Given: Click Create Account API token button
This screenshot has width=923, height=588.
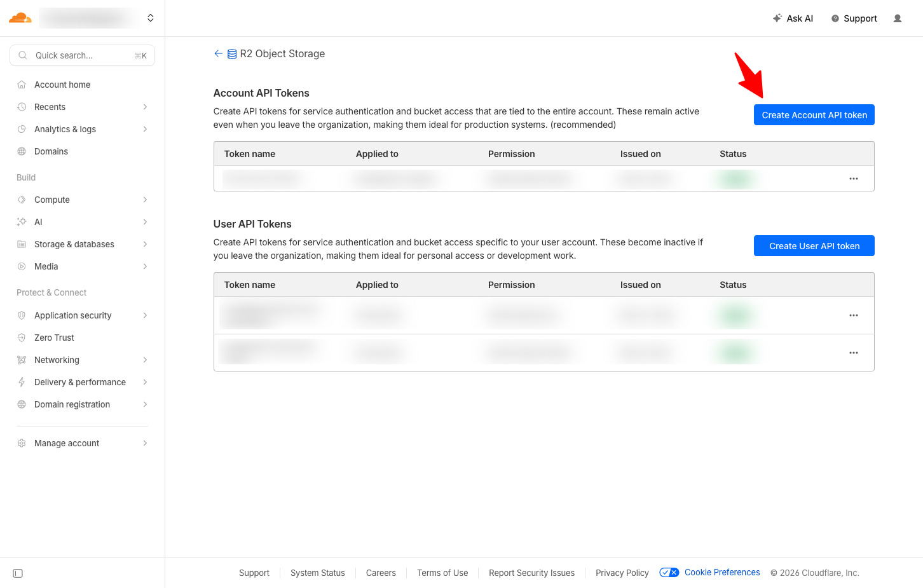Looking at the screenshot, I should click(x=814, y=115).
